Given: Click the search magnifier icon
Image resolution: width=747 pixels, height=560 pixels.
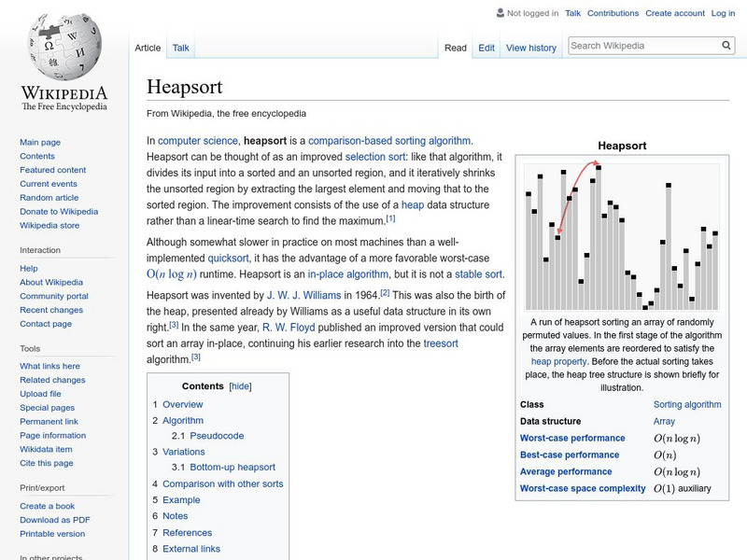Looking at the screenshot, I should [726, 44].
